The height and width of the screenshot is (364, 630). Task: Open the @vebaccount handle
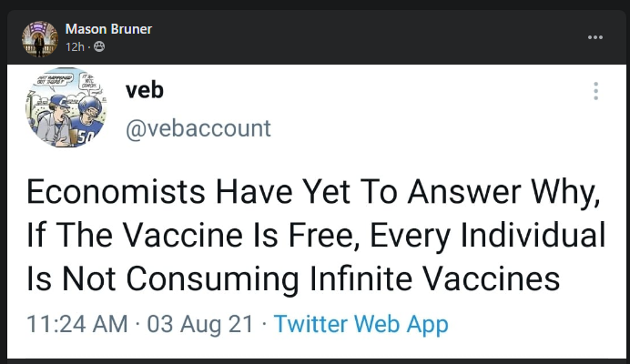point(198,128)
